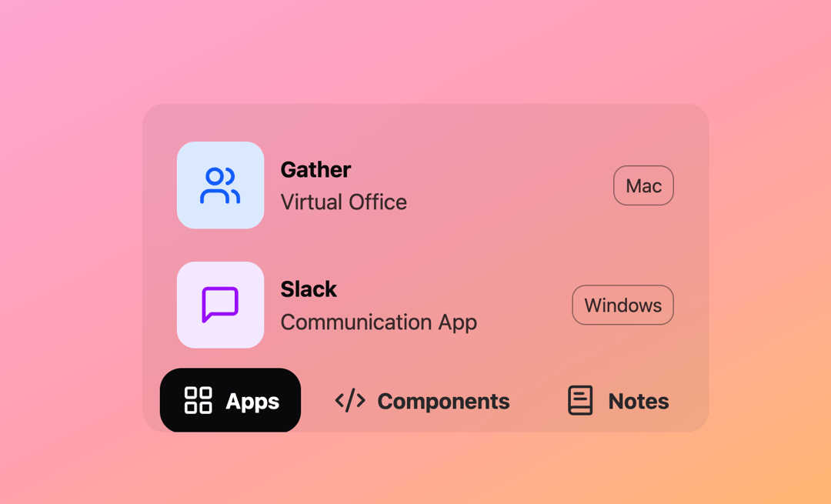
Task: Click the notebook icon beside Notes
Action: (580, 400)
